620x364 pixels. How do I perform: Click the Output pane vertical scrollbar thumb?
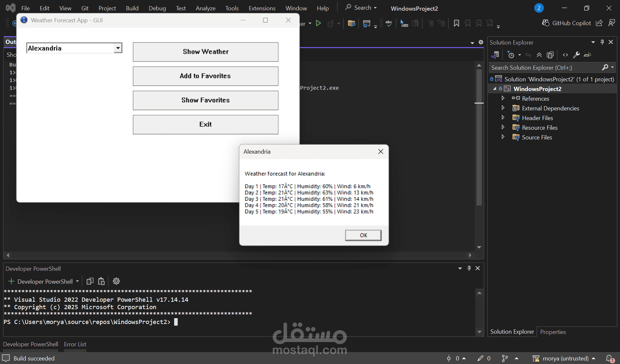[479, 137]
